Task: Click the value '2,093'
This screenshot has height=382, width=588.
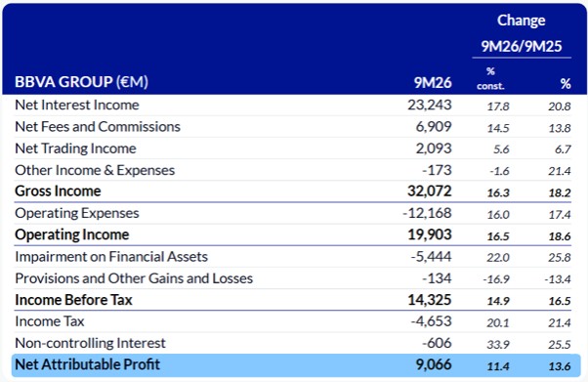Action: pos(434,149)
